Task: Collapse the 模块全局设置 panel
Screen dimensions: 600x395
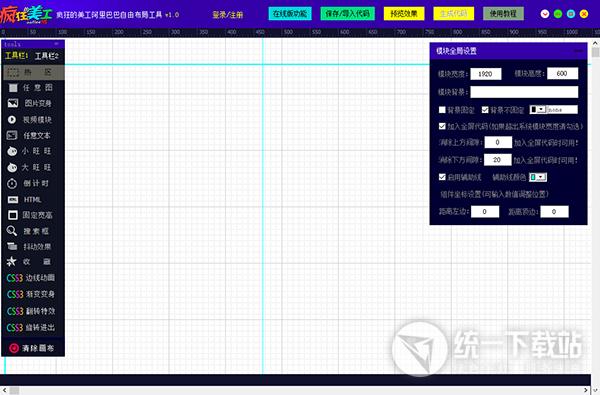Action: pos(578,51)
